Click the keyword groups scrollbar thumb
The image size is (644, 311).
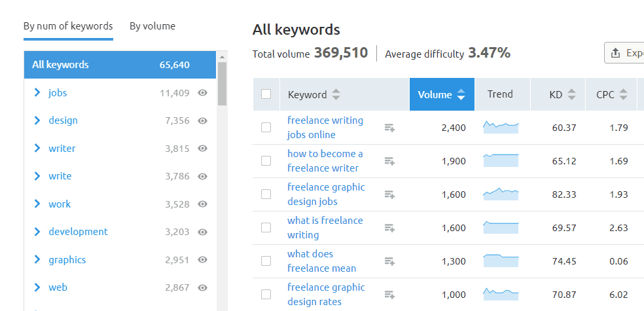coord(223,84)
